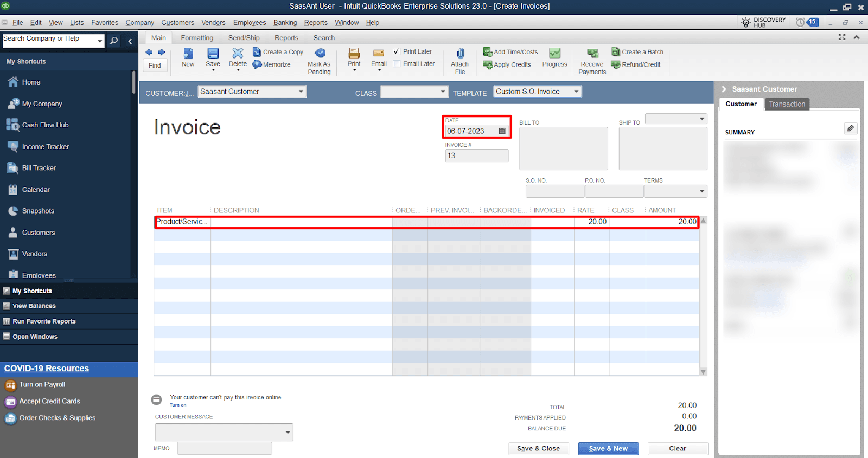Switch to Formatting ribbon tab
The image size is (868, 458).
pyautogui.click(x=197, y=38)
